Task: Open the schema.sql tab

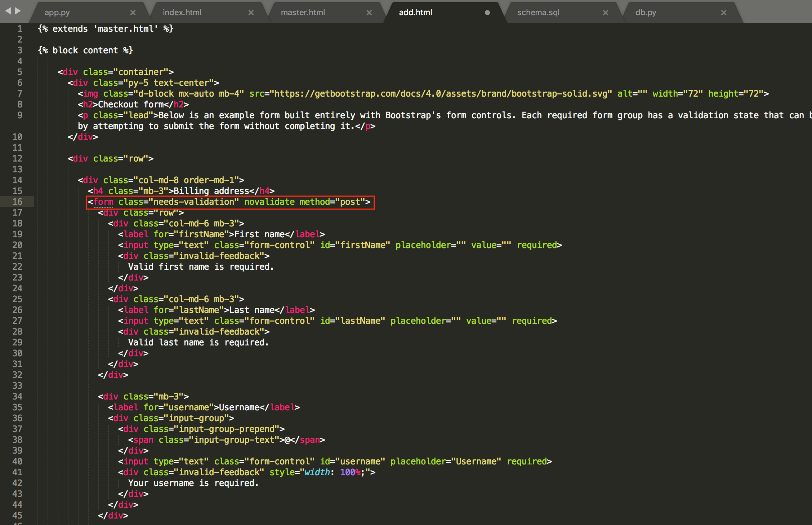Action: coord(538,13)
